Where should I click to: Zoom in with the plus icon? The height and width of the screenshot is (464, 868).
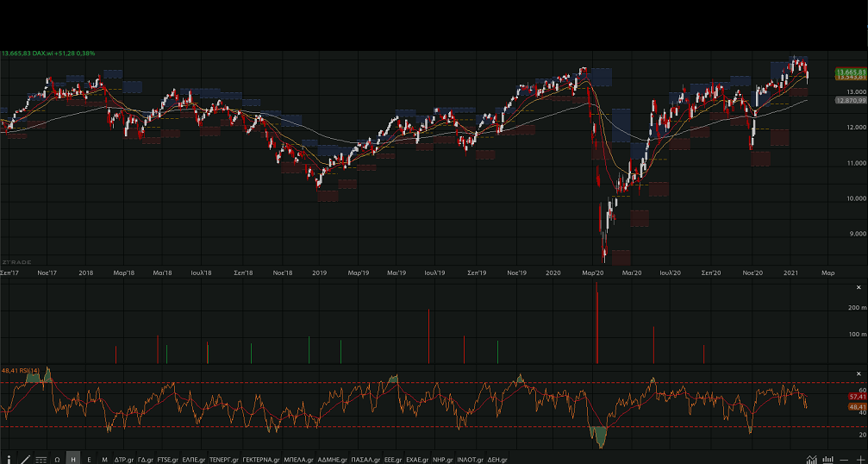click(859, 460)
